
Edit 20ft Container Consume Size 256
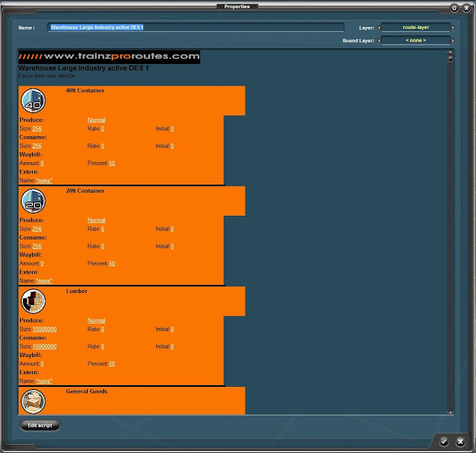coord(36,246)
